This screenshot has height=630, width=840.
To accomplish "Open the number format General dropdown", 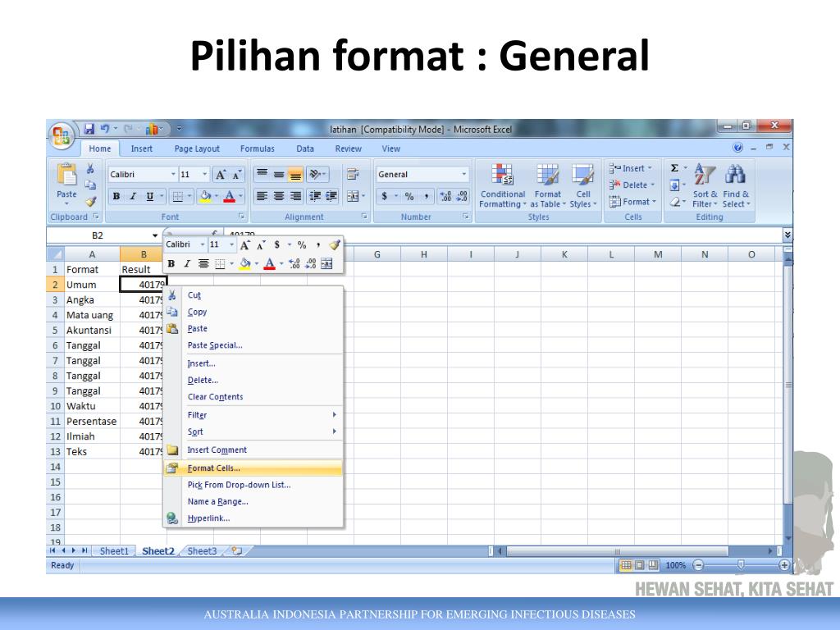I will click(464, 174).
